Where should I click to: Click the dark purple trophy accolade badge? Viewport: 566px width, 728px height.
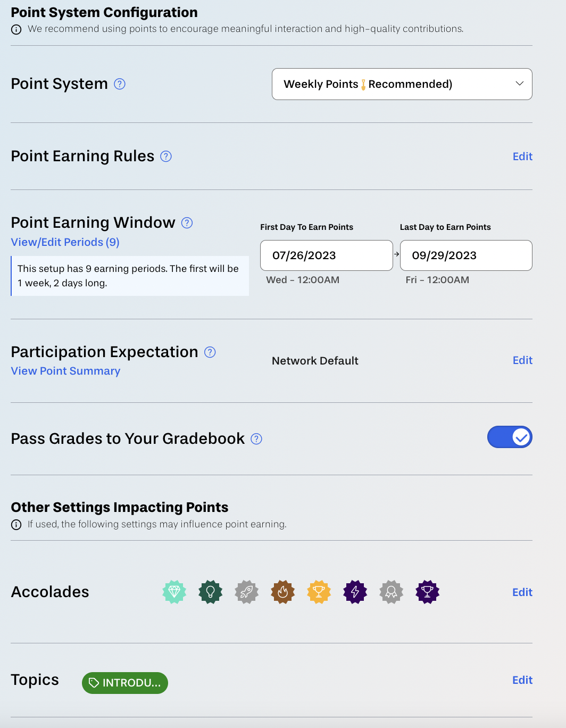[x=428, y=592]
